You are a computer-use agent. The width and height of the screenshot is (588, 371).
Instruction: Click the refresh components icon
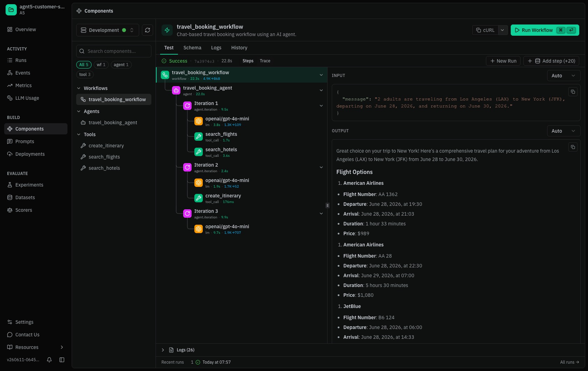click(148, 30)
